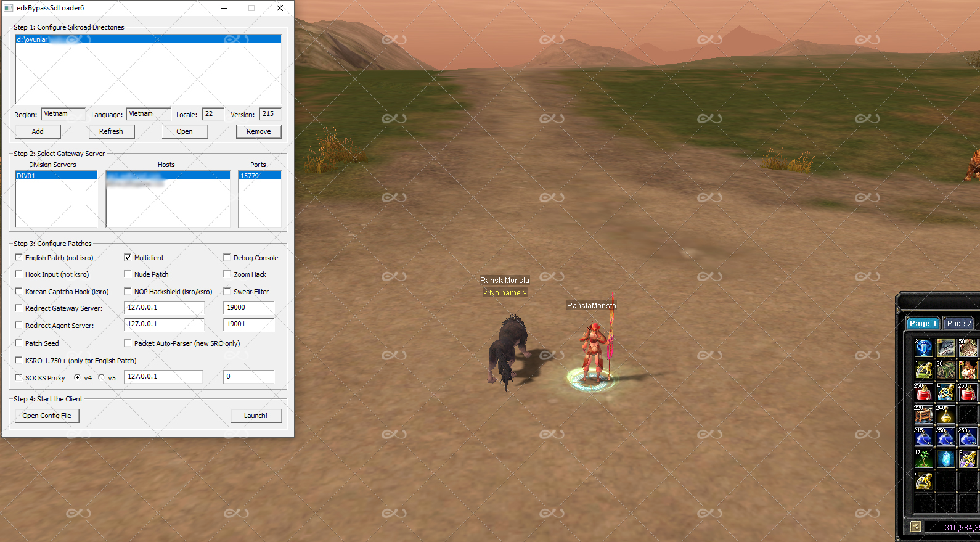Select the SOCKS v5 radio button
The width and height of the screenshot is (980, 542).
(x=101, y=377)
